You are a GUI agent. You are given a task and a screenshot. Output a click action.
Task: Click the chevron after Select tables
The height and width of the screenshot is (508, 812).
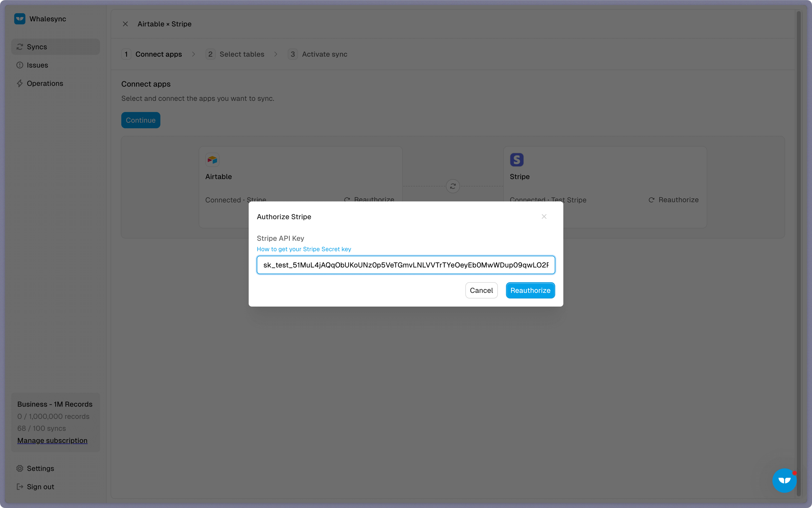[276, 54]
